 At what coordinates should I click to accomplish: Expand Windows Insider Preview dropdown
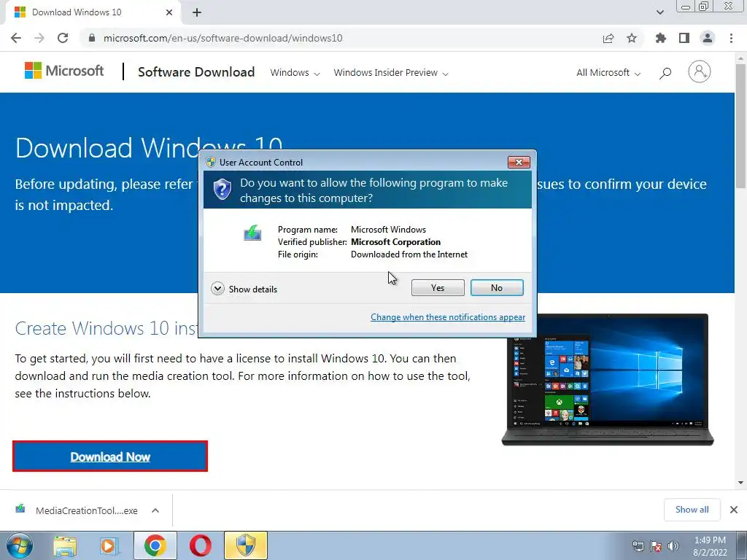[391, 73]
